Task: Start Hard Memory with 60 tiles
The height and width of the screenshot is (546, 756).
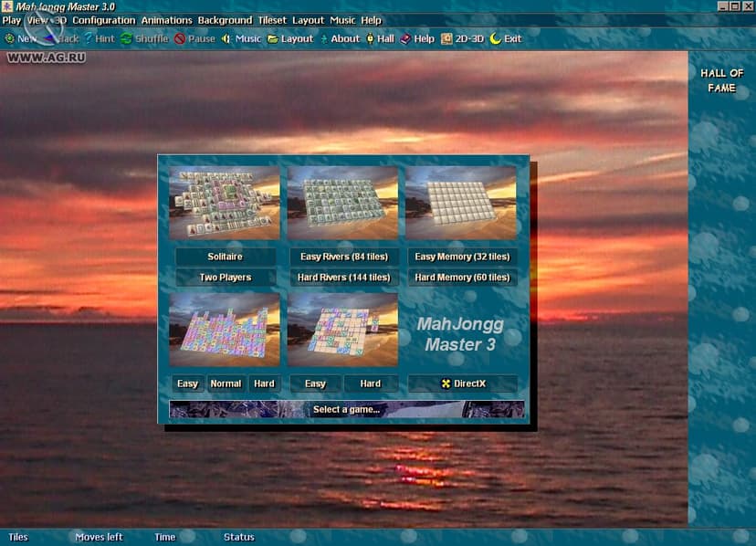Action: pos(462,278)
